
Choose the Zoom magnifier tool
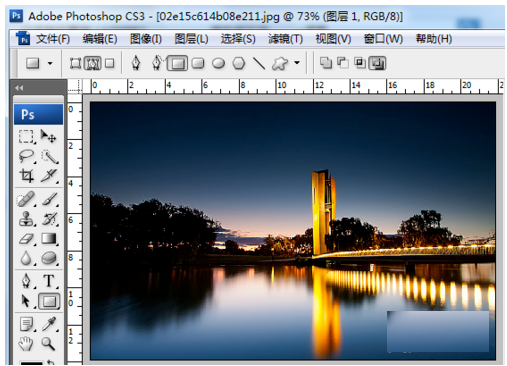48,343
